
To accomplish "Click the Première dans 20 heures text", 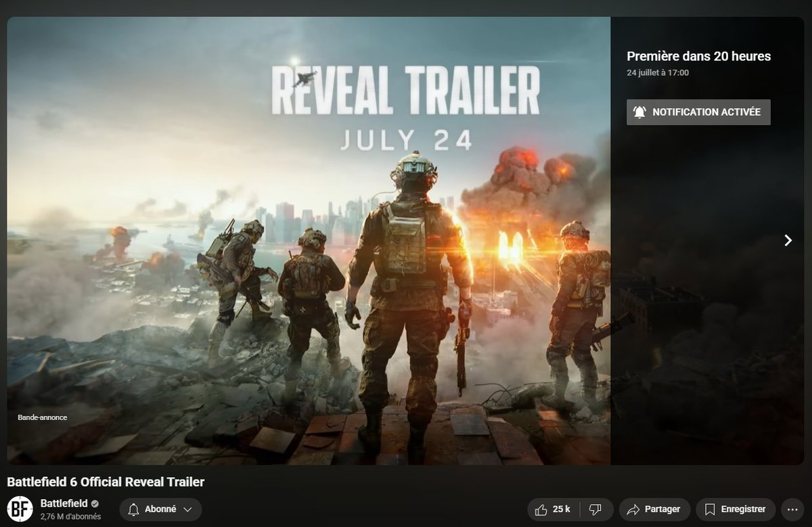I will (x=698, y=56).
